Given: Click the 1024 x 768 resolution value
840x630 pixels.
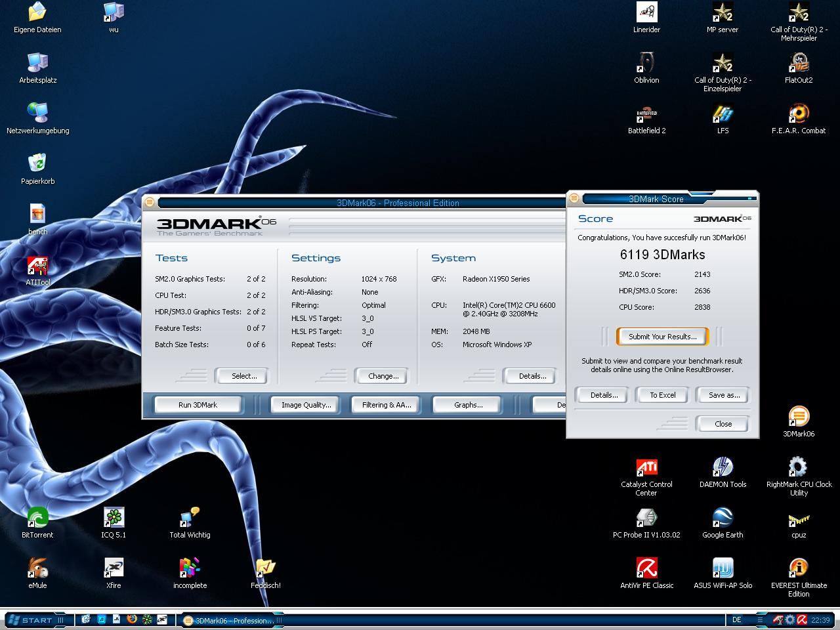Looking at the screenshot, I should 379,279.
